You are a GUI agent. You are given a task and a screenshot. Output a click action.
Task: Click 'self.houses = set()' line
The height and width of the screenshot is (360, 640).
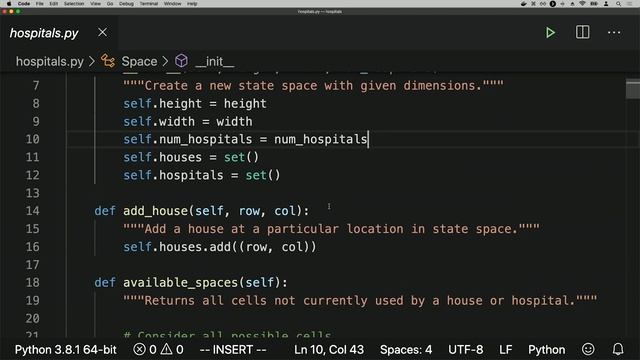tap(191, 157)
